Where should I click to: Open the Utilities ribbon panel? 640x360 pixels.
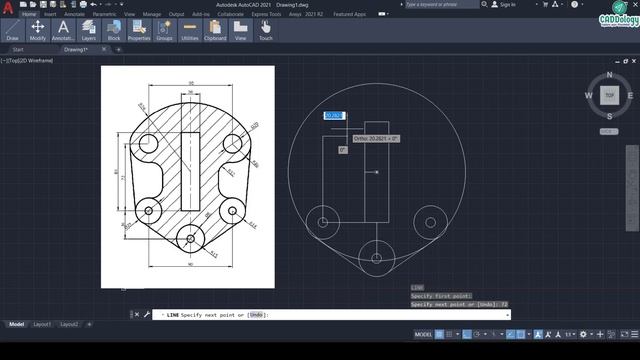(190, 30)
